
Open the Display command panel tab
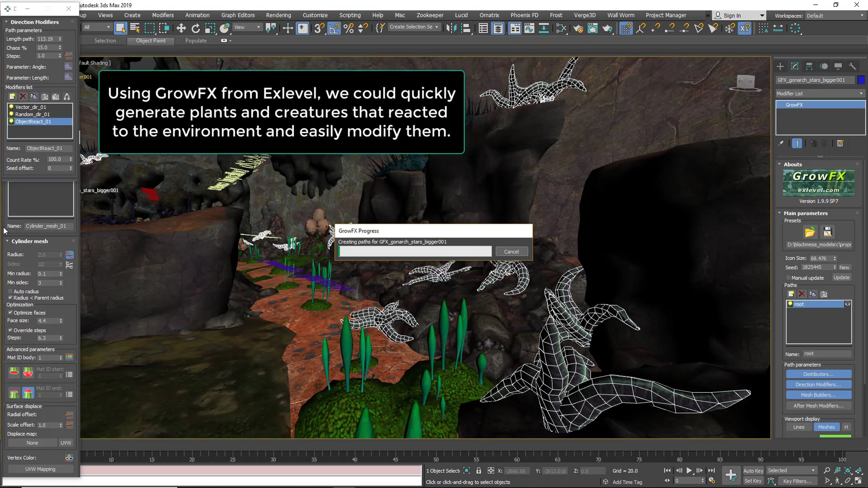click(838, 67)
